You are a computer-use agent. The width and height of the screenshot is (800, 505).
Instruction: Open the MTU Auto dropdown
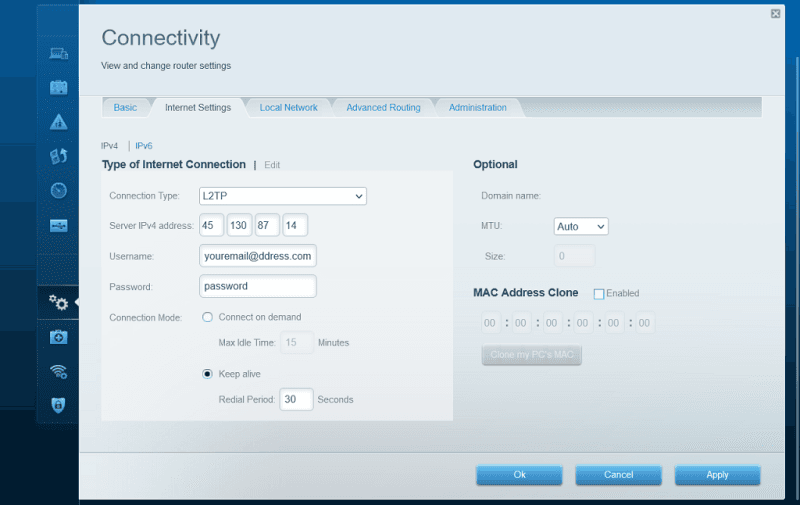pos(580,227)
